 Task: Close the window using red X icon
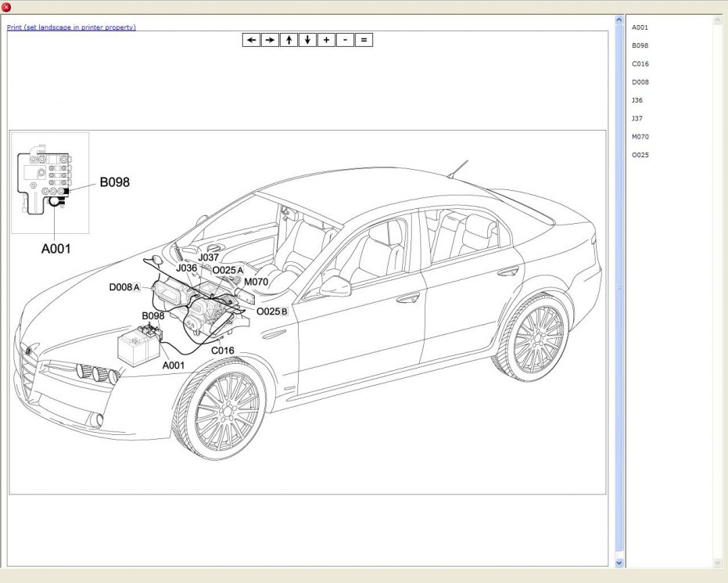(x=7, y=7)
